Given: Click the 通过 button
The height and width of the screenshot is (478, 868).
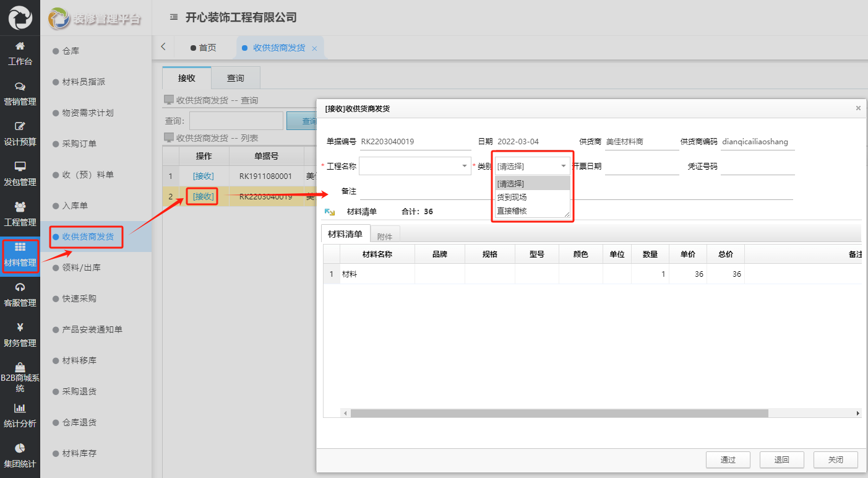Looking at the screenshot, I should point(728,460).
